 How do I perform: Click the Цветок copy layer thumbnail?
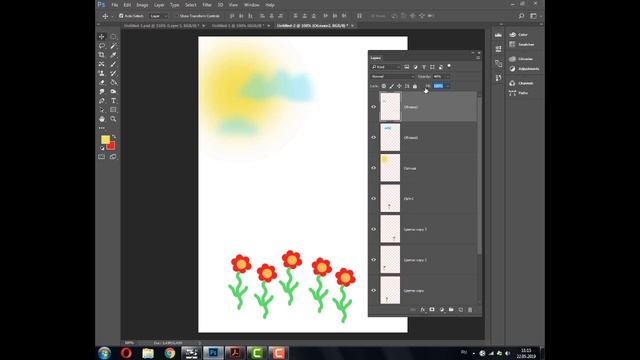point(390,290)
